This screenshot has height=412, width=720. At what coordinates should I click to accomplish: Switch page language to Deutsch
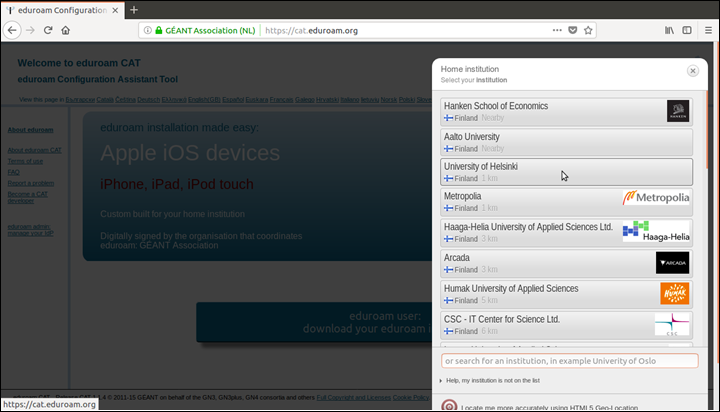[x=148, y=100]
